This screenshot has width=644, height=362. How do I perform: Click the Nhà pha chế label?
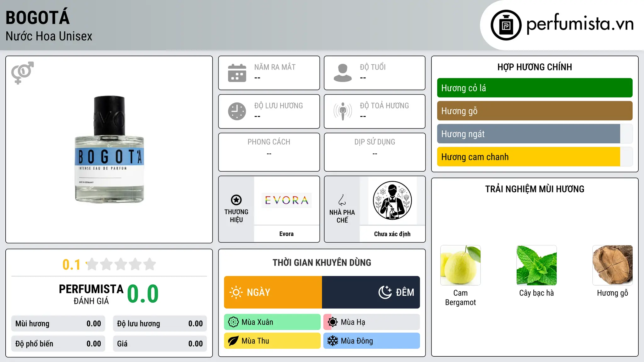[x=342, y=216]
